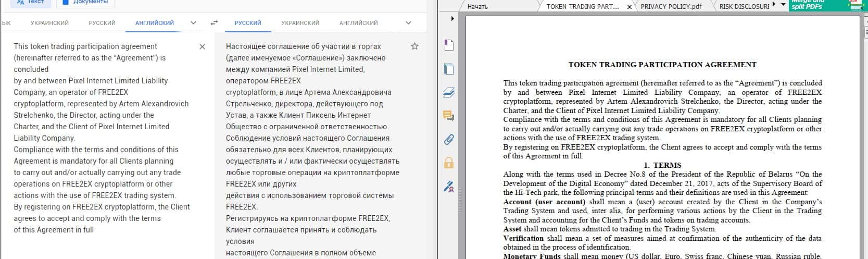Open the Security lock panel
The height and width of the screenshot is (259, 868).
tap(449, 163)
